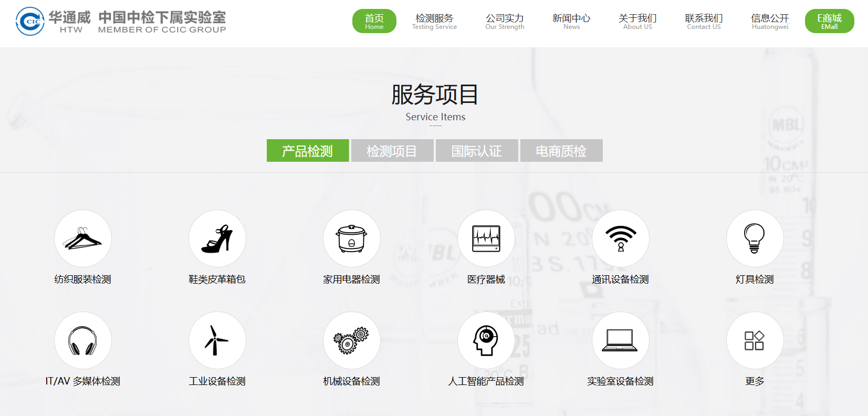The image size is (868, 416).
Task: Select the 电商质检 tab
Action: pyautogui.click(x=561, y=151)
